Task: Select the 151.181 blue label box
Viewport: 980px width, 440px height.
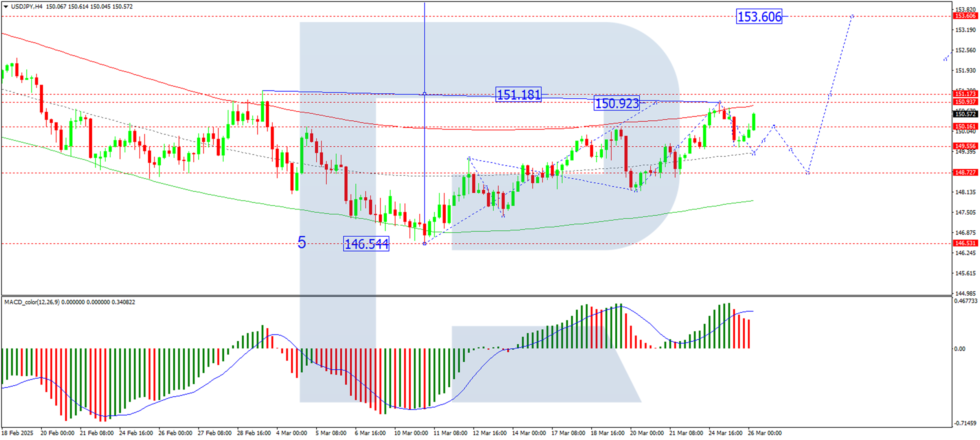Action: click(518, 94)
